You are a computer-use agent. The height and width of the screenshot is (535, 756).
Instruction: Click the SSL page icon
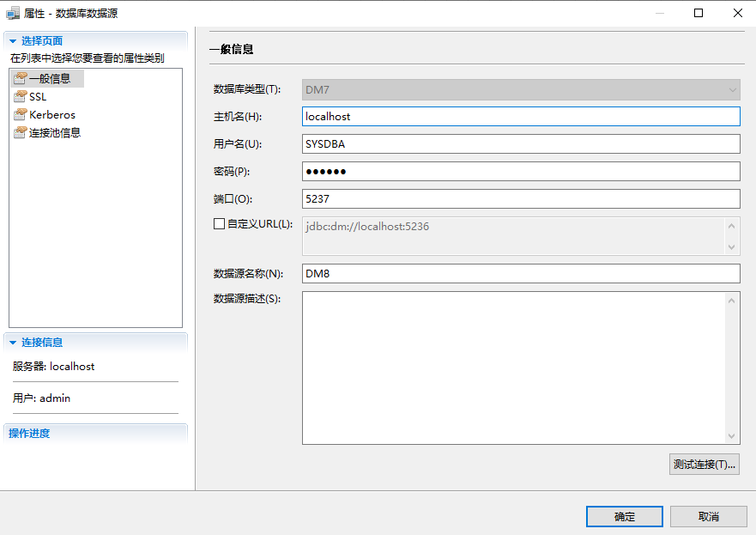[21, 96]
